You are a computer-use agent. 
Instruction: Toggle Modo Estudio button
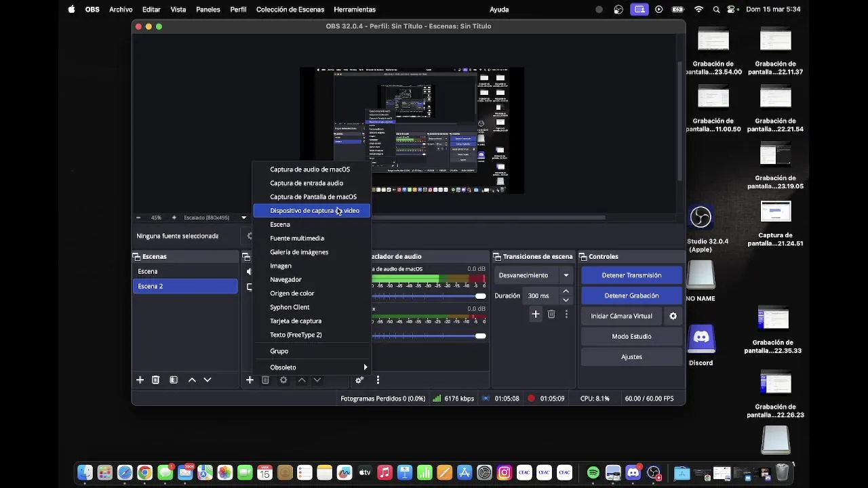tap(631, 336)
